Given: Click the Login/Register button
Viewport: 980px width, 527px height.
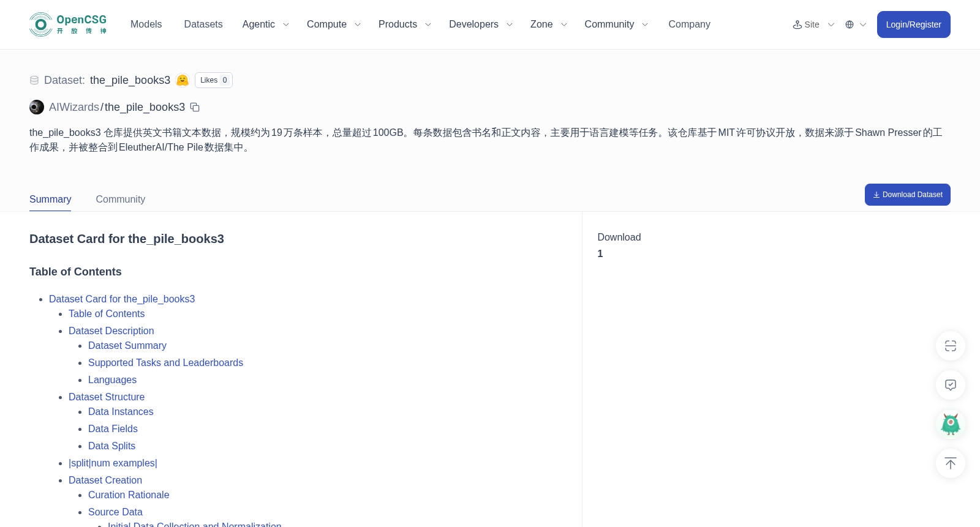Looking at the screenshot, I should click(913, 24).
